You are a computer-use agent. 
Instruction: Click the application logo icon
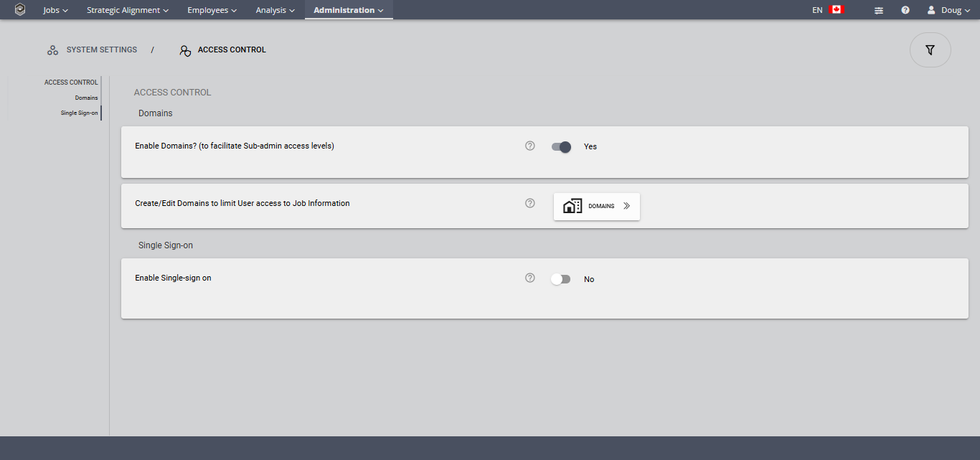point(20,10)
